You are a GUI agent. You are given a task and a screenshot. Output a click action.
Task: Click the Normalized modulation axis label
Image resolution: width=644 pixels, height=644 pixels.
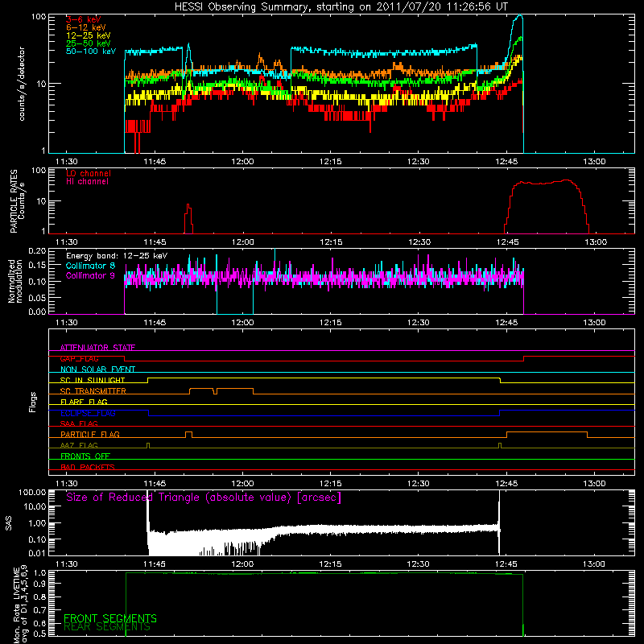(x=15, y=281)
